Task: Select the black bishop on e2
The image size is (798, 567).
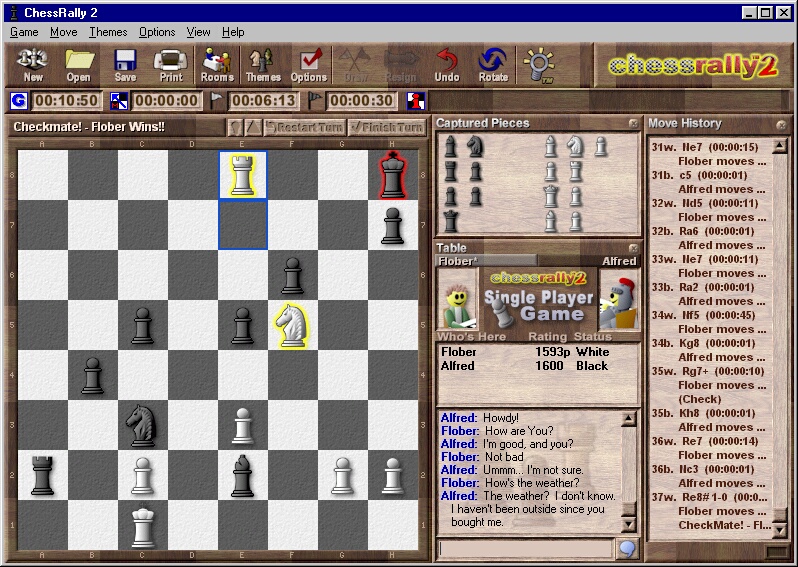Action: (243, 474)
